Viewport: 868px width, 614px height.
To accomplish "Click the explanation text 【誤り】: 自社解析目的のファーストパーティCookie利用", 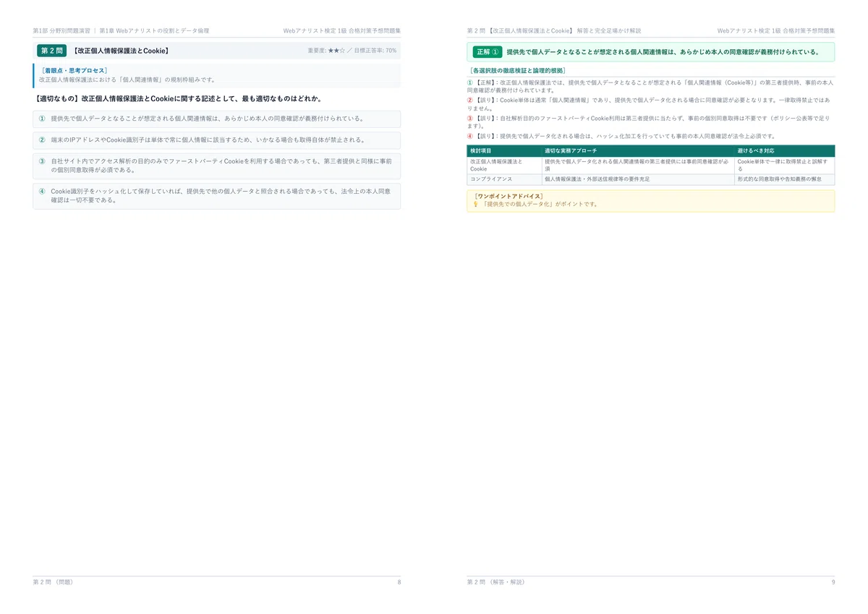I will point(648,121).
